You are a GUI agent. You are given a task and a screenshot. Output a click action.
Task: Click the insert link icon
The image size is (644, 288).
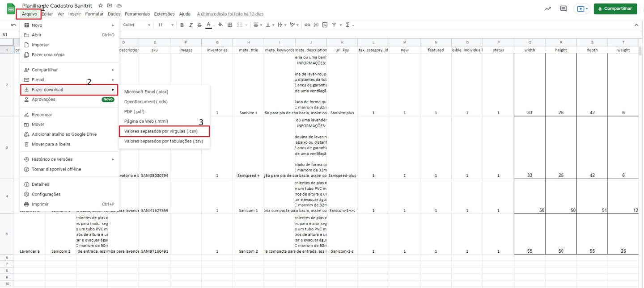click(307, 25)
